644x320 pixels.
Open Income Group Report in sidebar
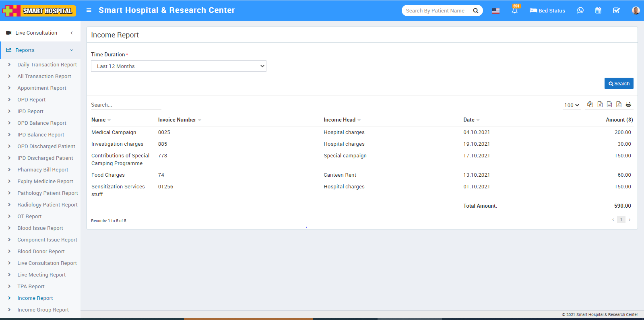tap(43, 310)
